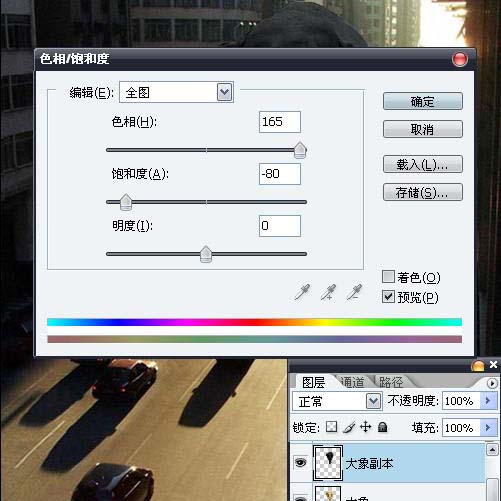Image resolution: width=501 pixels, height=501 pixels.
Task: Click the 明度 value field showing 0
Action: coord(280,226)
